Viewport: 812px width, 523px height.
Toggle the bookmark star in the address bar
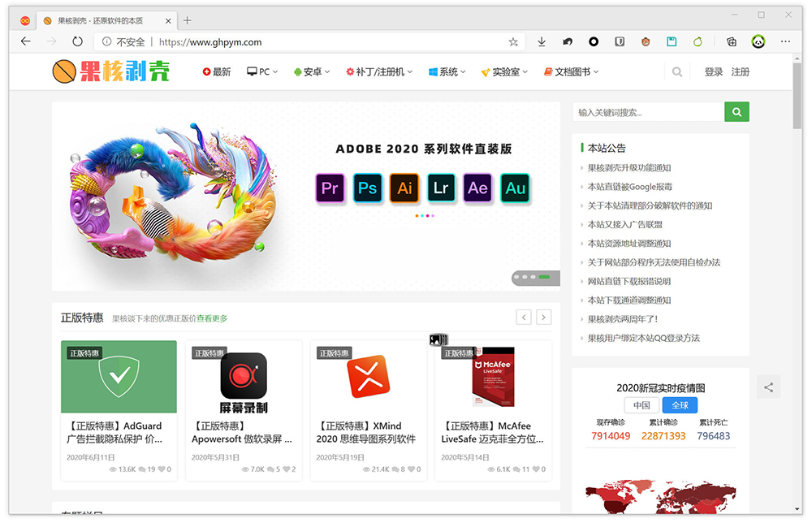point(513,41)
